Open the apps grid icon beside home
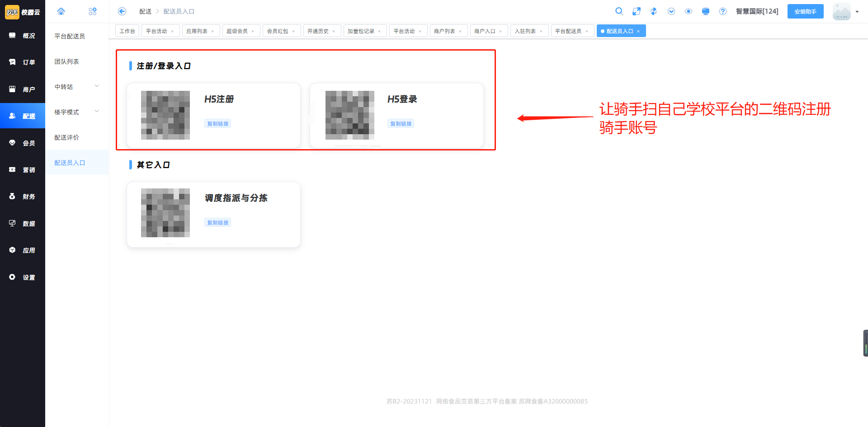 coord(93,11)
